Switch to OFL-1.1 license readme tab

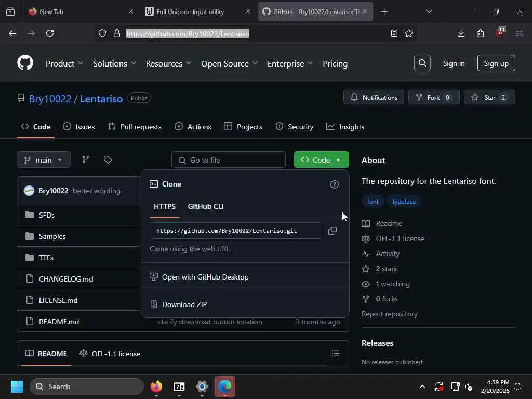[110, 353]
